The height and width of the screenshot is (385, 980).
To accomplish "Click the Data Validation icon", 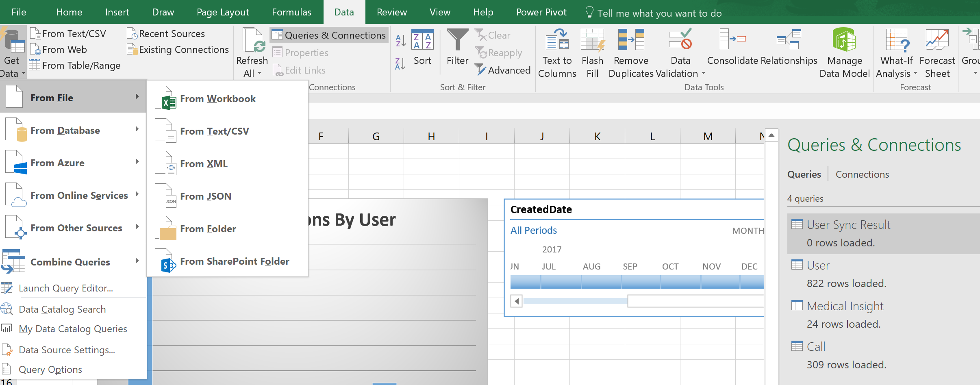I will coord(681,39).
